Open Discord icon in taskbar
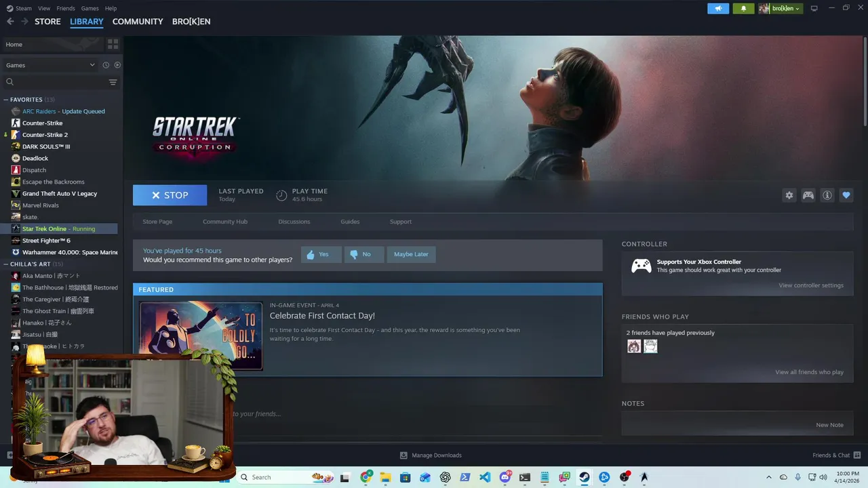Screen dimensions: 868x488 click(x=505, y=477)
